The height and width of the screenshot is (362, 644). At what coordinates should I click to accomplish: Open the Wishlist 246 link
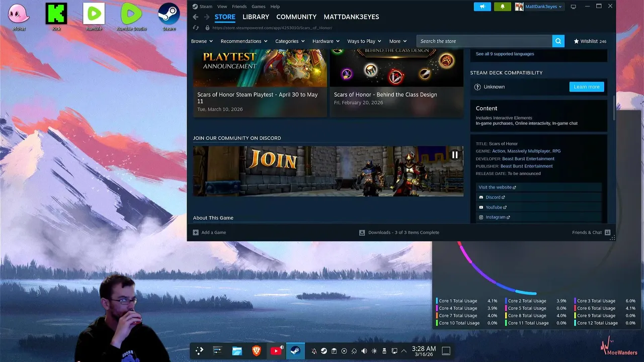pyautogui.click(x=590, y=41)
